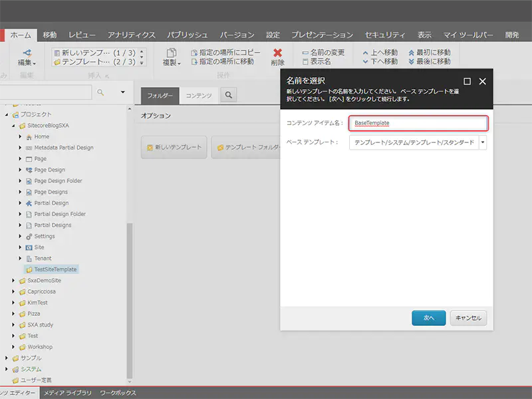Open the マイ ツールバー ribbon tab
532x399 pixels.
(468, 35)
